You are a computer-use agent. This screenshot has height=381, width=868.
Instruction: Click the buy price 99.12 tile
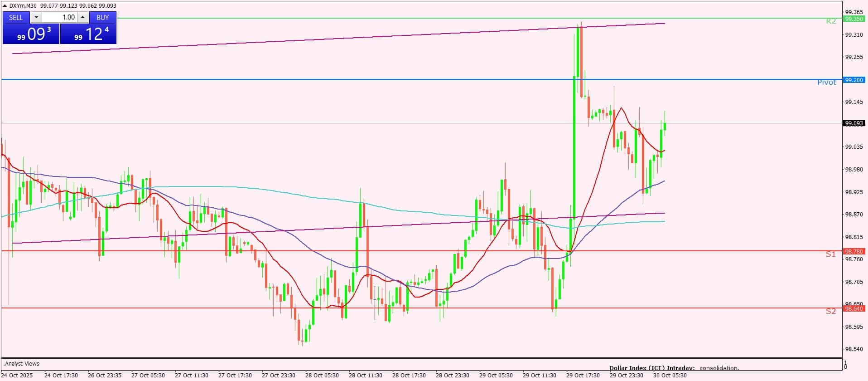88,34
